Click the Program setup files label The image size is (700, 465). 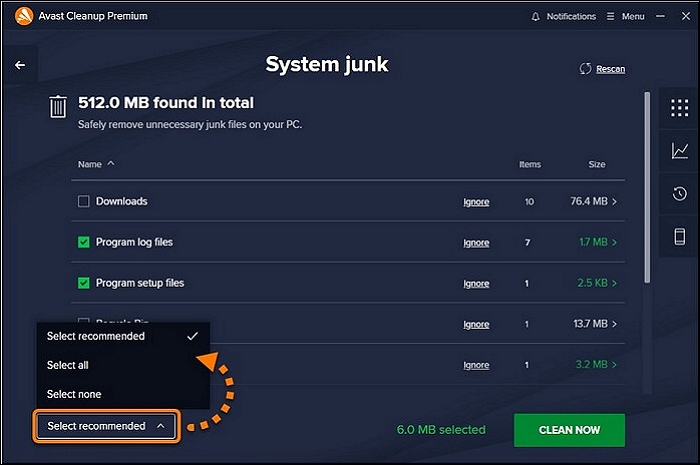click(x=140, y=283)
